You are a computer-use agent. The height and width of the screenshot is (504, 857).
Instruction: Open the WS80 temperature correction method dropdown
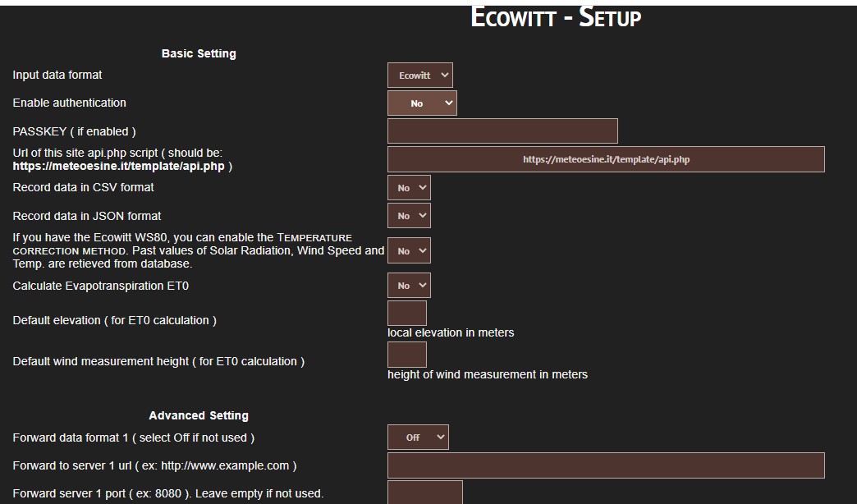[x=409, y=250]
